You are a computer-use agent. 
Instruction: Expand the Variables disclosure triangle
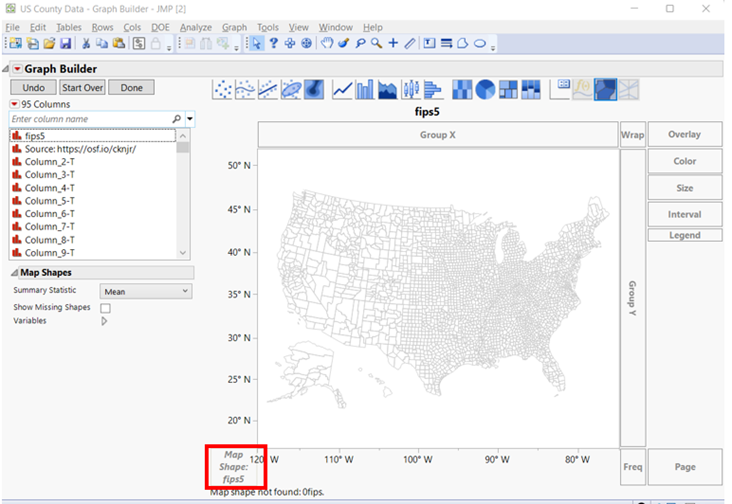pos(104,321)
